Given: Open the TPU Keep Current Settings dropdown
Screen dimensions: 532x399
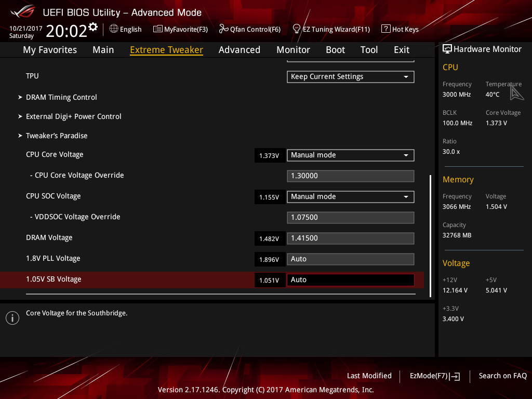Looking at the screenshot, I should pyautogui.click(x=351, y=77).
